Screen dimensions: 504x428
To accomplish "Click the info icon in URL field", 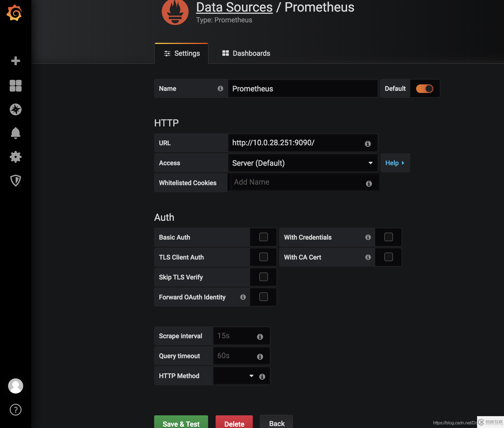I will pyautogui.click(x=368, y=144).
